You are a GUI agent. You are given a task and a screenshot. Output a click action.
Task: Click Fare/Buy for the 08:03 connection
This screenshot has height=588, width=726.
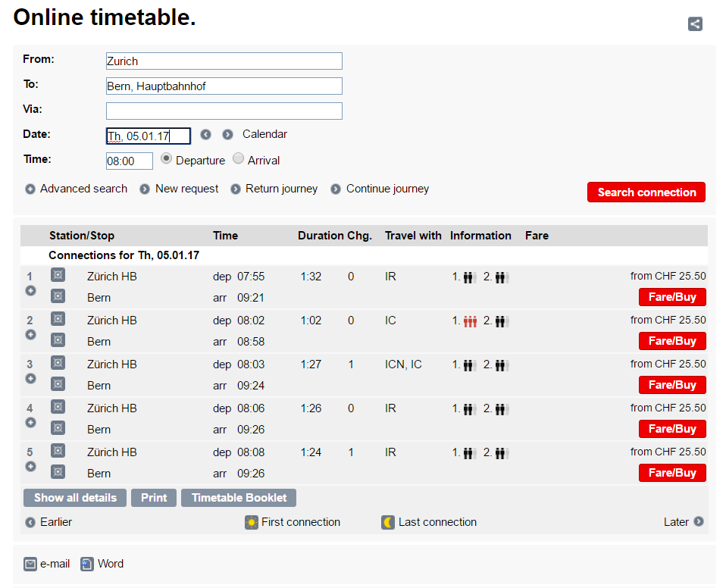pyautogui.click(x=672, y=385)
